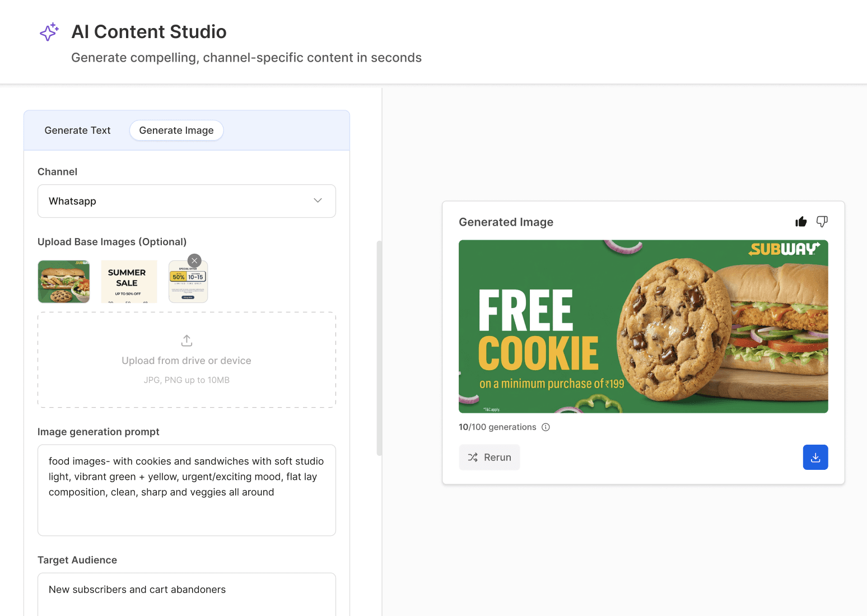Click the left panel vertical scrollbar
The width and height of the screenshot is (867, 616).
tap(379, 348)
